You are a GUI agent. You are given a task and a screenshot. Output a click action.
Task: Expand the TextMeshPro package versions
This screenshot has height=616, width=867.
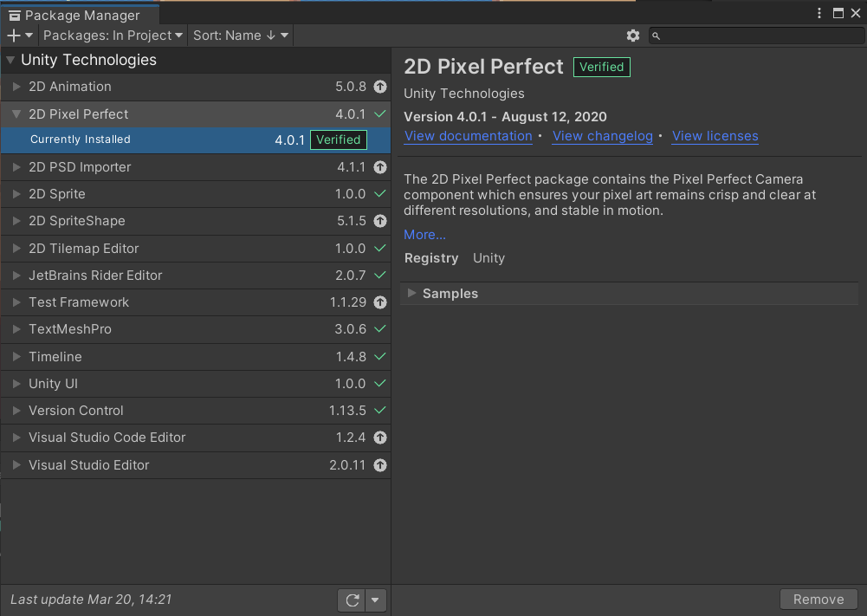point(16,329)
